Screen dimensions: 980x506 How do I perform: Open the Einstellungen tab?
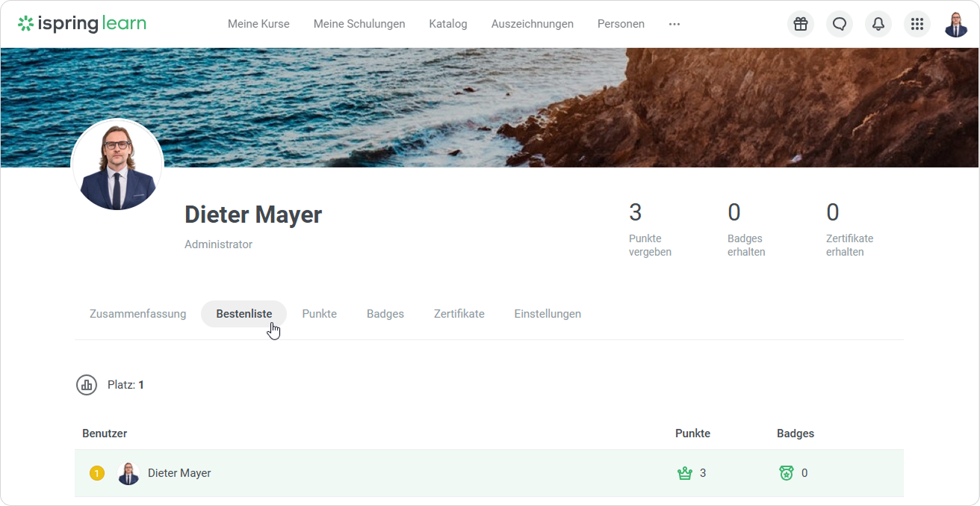pyautogui.click(x=548, y=314)
